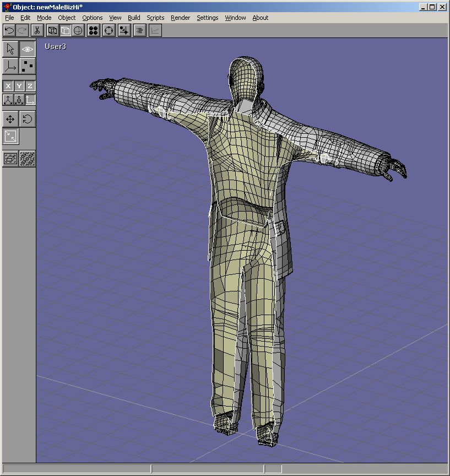Select the eye view tool
This screenshot has height=476, width=450.
point(28,49)
